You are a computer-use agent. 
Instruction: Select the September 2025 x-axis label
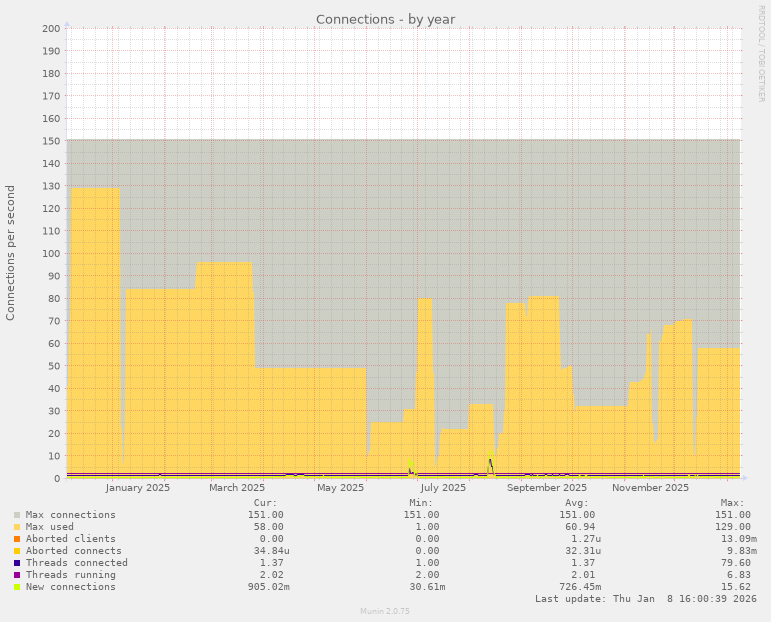pyautogui.click(x=547, y=488)
